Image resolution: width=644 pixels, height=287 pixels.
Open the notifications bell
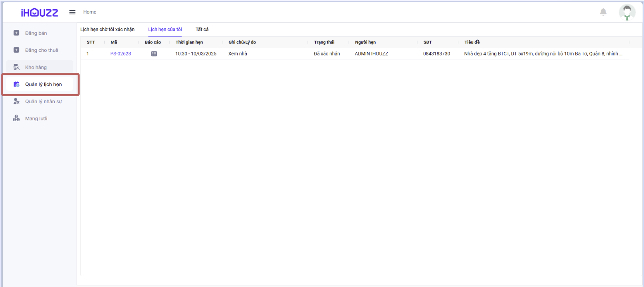coord(603,12)
